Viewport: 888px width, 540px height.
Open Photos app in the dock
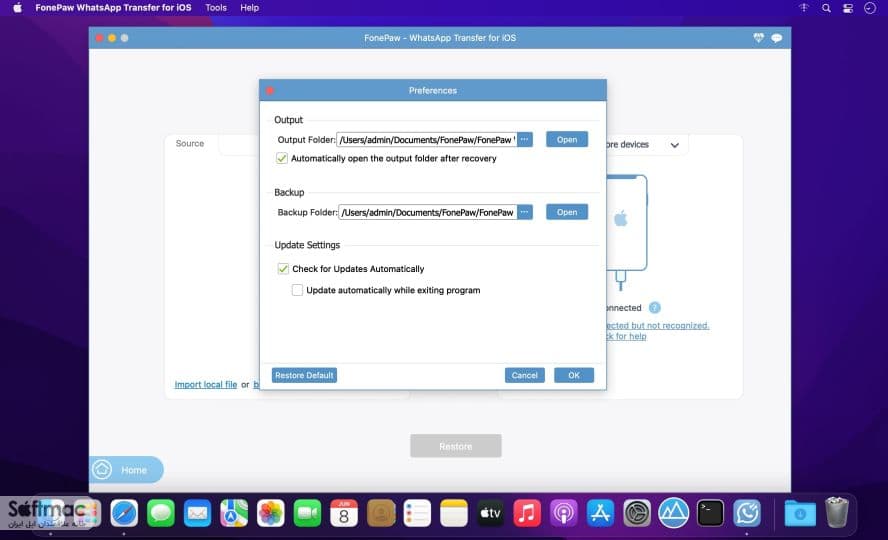(x=271, y=513)
